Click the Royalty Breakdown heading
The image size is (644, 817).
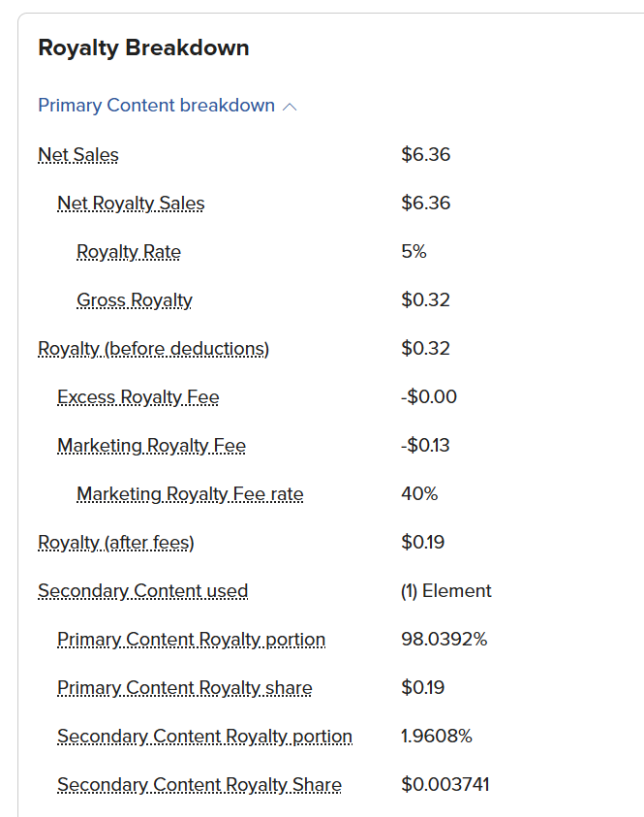143,47
